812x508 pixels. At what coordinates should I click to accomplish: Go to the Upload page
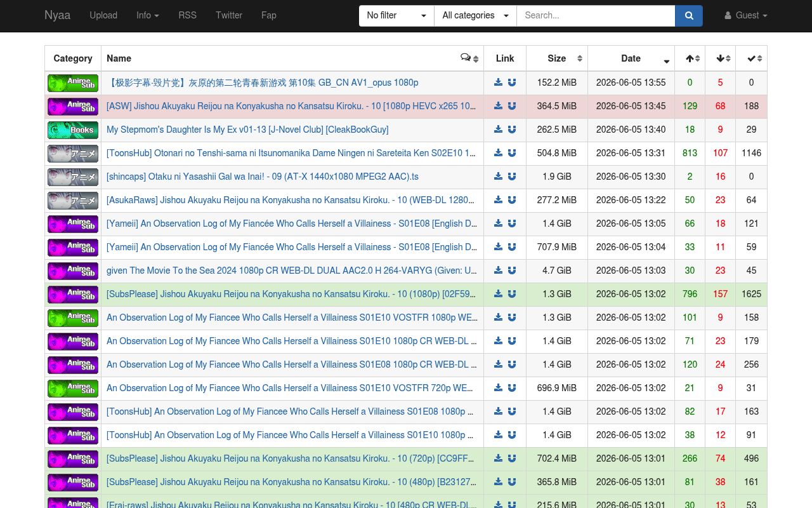click(103, 15)
